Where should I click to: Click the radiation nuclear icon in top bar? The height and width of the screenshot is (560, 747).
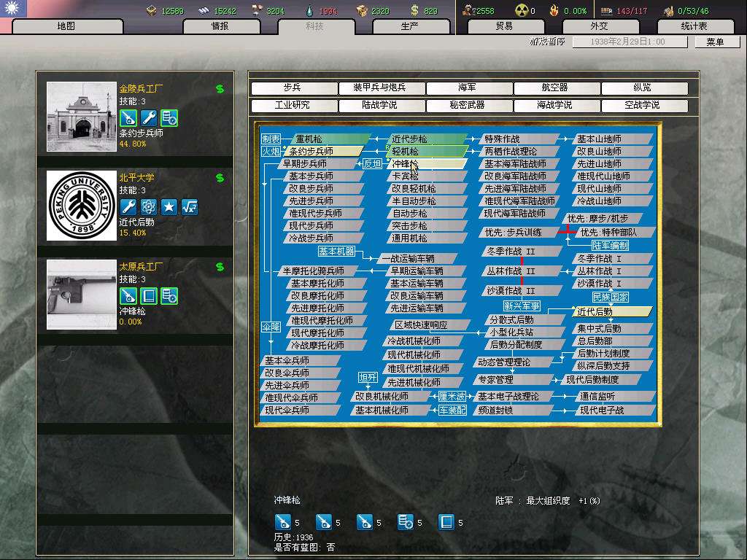pyautogui.click(x=521, y=10)
